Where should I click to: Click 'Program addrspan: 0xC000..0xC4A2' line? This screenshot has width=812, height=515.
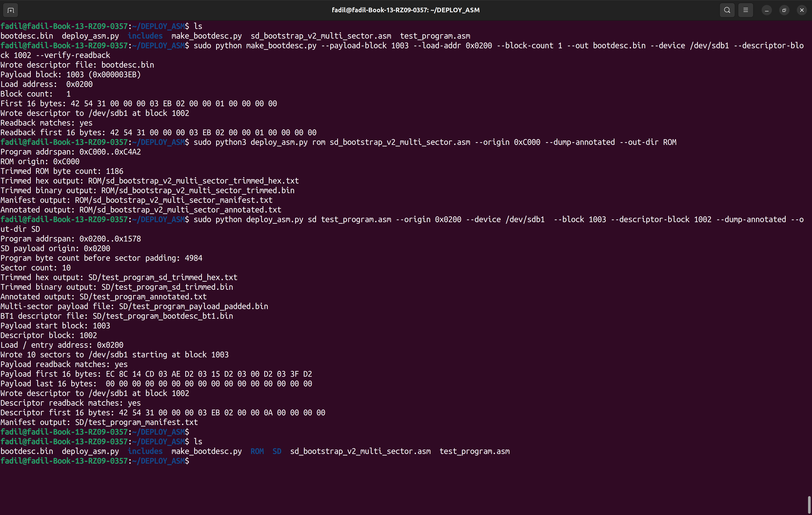pos(70,152)
